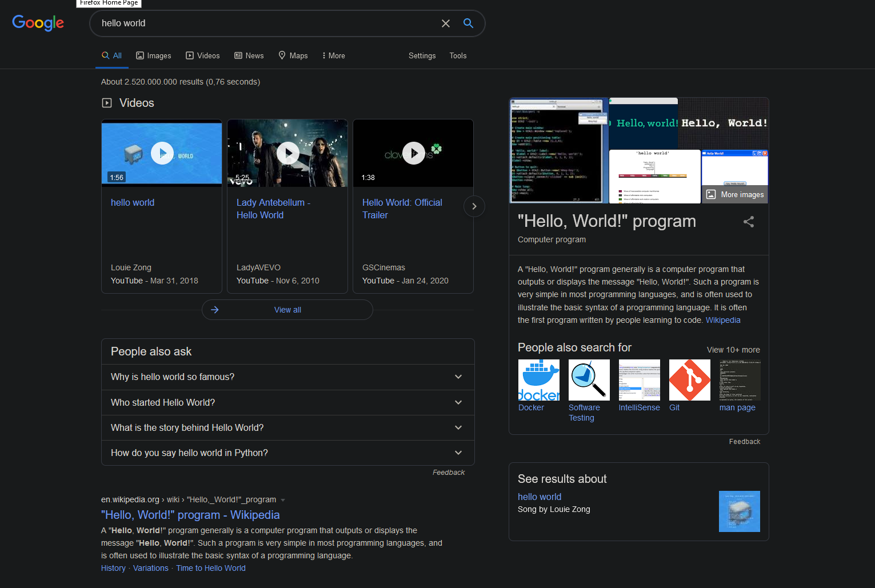The image size is (875, 588).
Task: Switch to the Images tab
Action: click(x=154, y=55)
